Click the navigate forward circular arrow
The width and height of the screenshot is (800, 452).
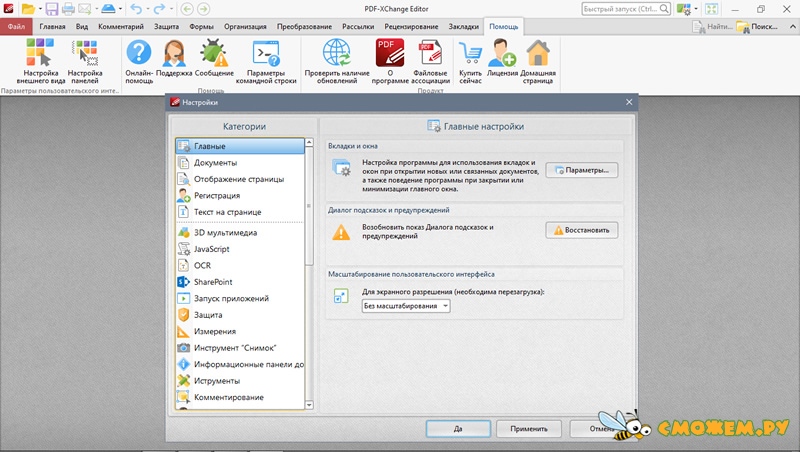(x=203, y=9)
